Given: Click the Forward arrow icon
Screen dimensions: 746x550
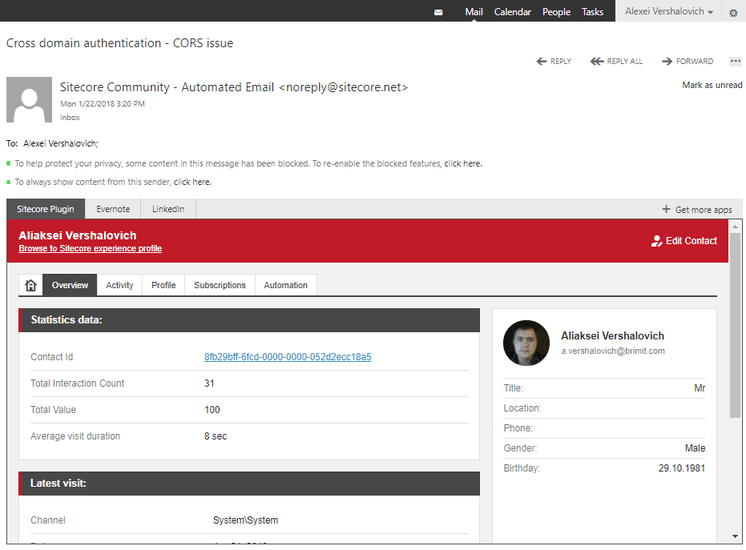Looking at the screenshot, I should [667, 61].
